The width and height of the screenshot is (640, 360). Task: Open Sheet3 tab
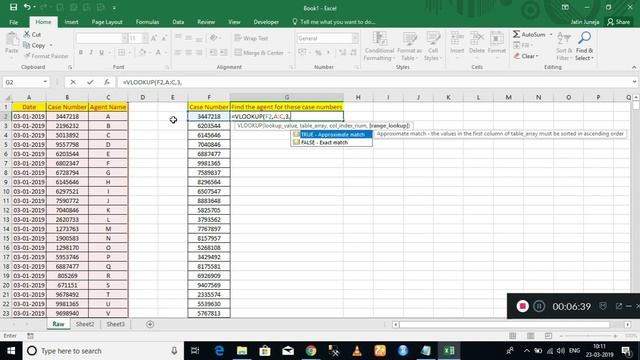(116, 324)
